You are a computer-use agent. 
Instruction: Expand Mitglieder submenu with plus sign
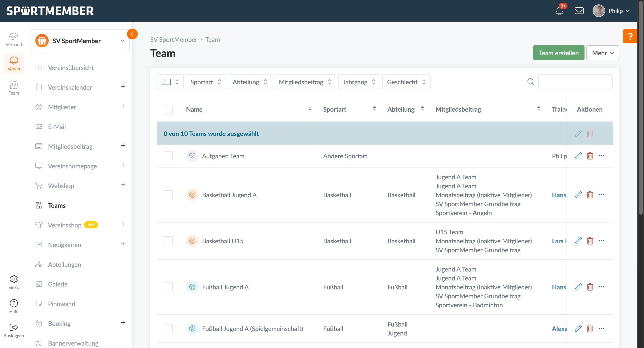(x=123, y=106)
